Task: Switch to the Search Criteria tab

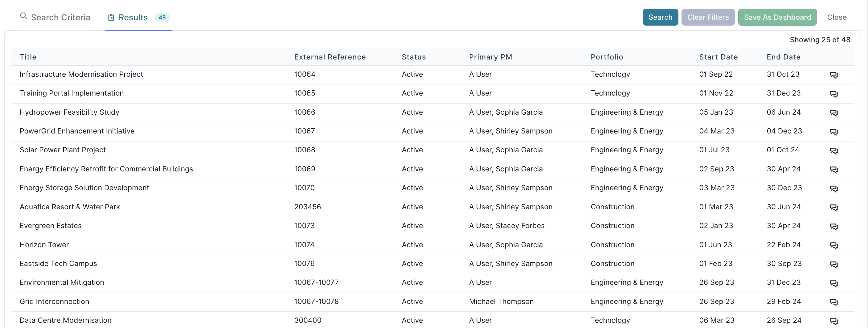Action: [x=55, y=17]
